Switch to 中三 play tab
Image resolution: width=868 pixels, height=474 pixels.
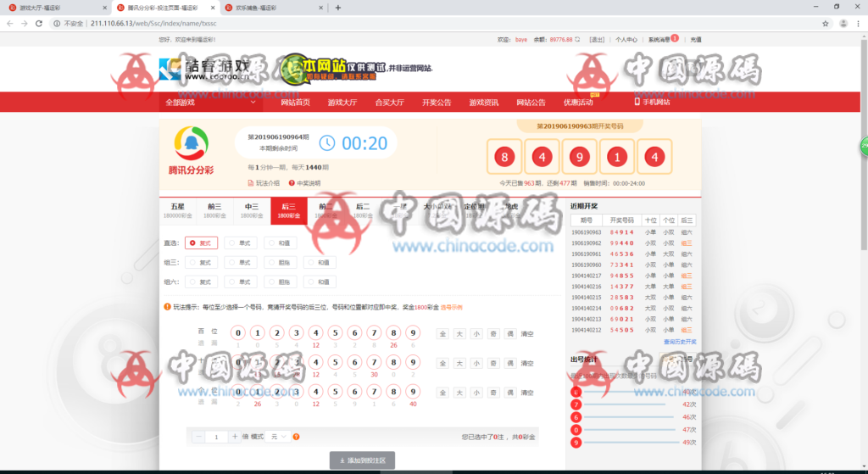click(252, 210)
